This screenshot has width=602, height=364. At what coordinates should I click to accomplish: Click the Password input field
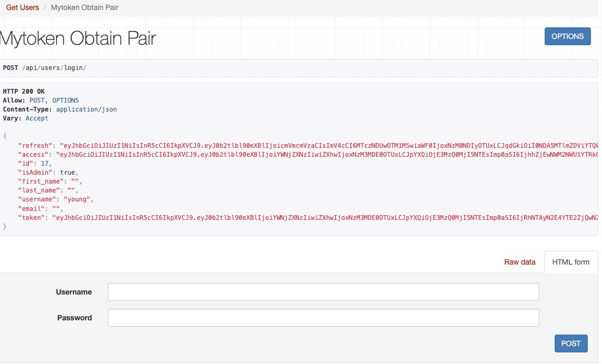(x=323, y=318)
